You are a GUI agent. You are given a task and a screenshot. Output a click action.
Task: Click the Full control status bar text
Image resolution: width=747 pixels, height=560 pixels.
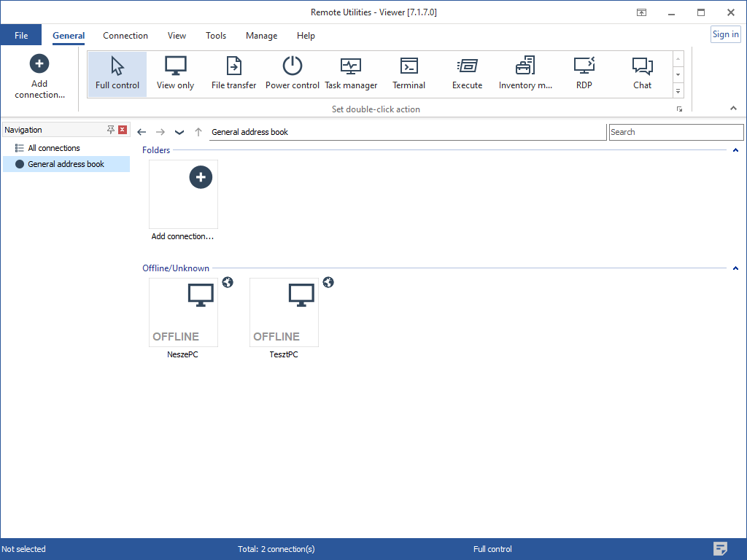492,549
